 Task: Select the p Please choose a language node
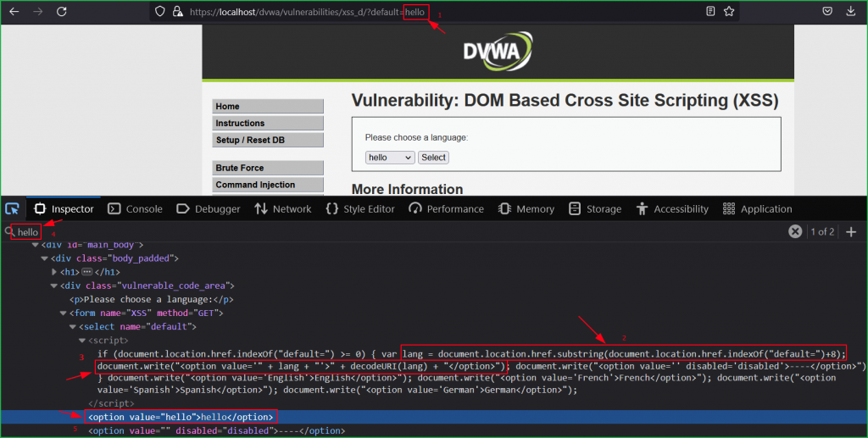point(151,299)
